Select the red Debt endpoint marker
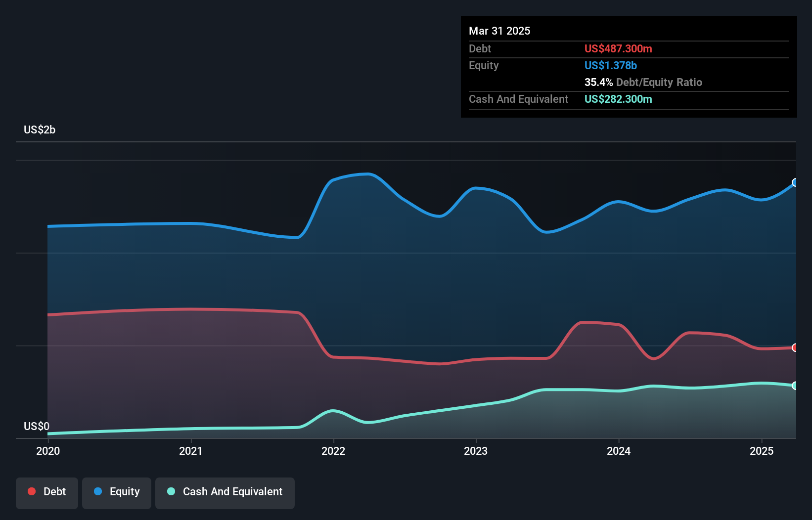The image size is (812, 520). pos(795,347)
